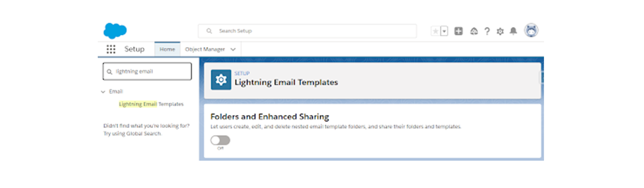The image size is (644, 188).
Task: Open the favorites list dropdown arrow
Action: 444,31
